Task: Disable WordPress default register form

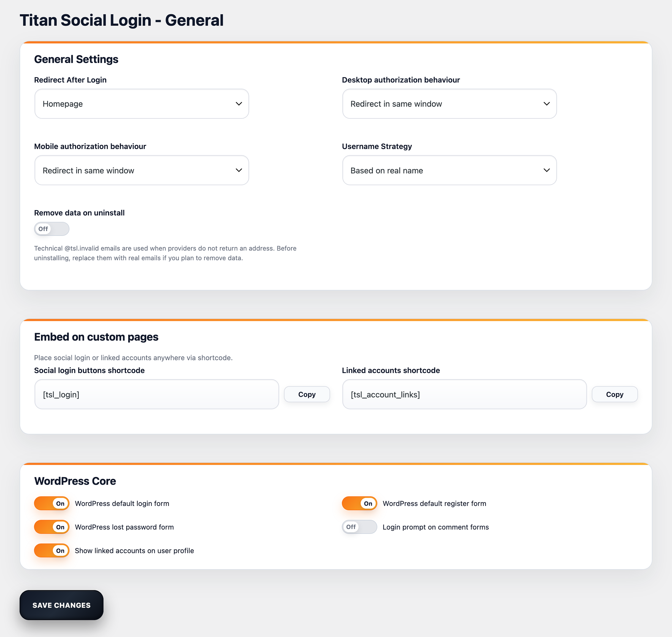Action: 359,503
